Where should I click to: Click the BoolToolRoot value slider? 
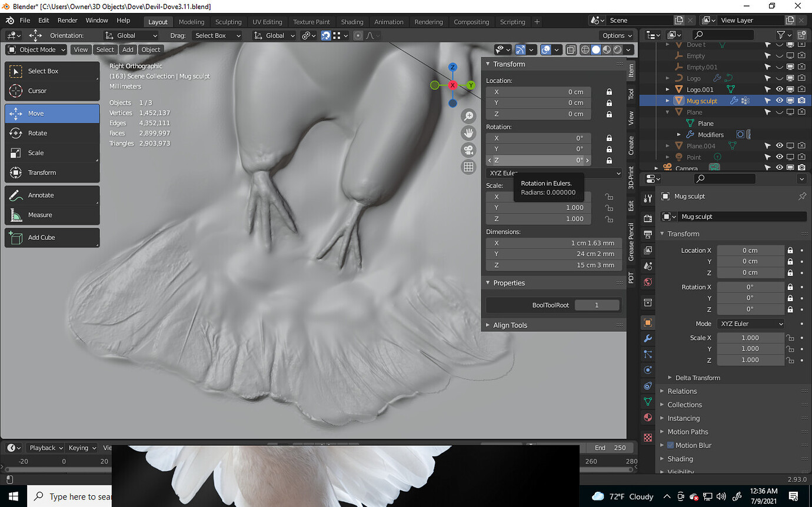597,305
